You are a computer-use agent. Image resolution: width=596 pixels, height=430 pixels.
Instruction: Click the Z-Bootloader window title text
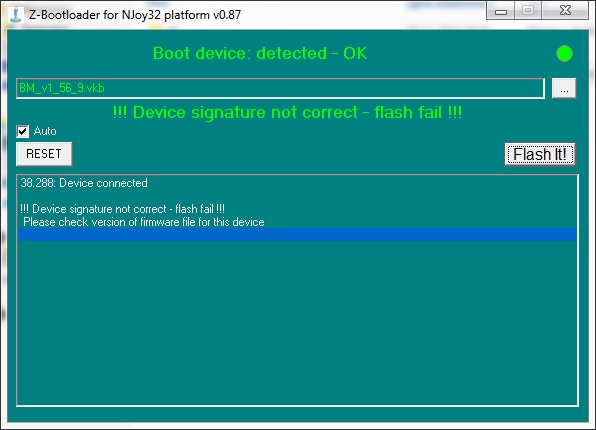click(135, 15)
